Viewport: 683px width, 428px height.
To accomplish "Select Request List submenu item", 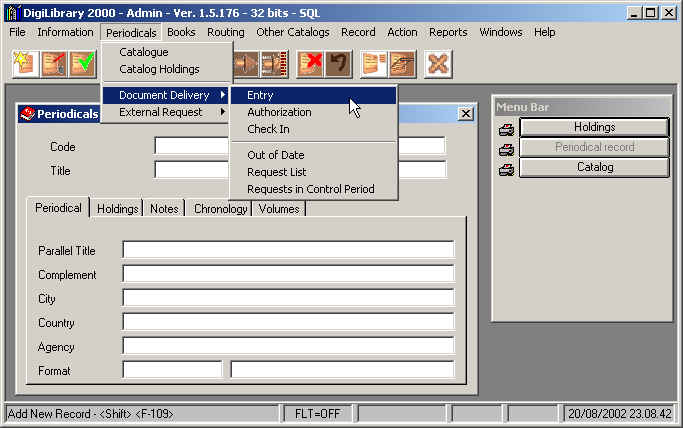I will [313, 172].
